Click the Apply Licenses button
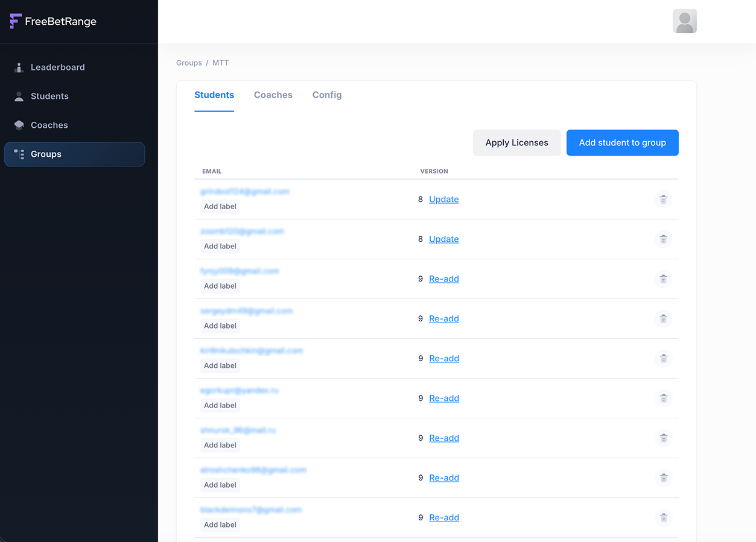756x542 pixels. click(516, 142)
